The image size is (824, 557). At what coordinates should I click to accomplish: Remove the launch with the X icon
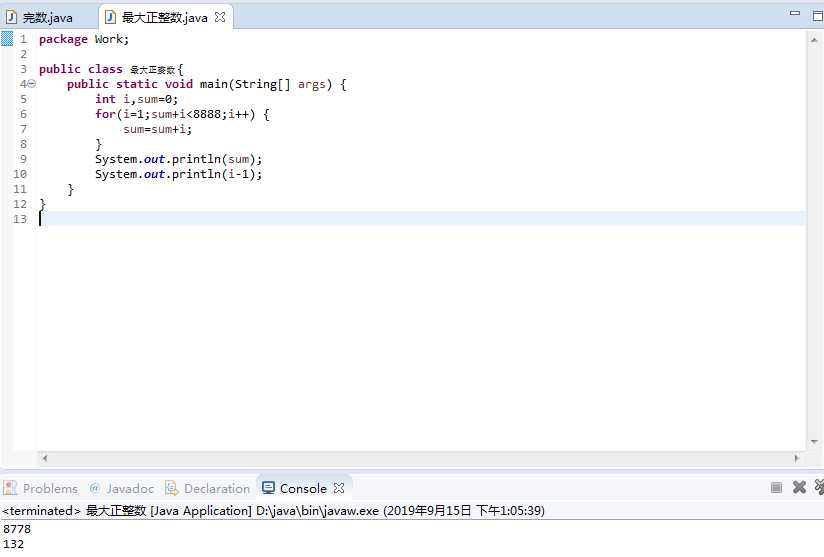tap(799, 487)
